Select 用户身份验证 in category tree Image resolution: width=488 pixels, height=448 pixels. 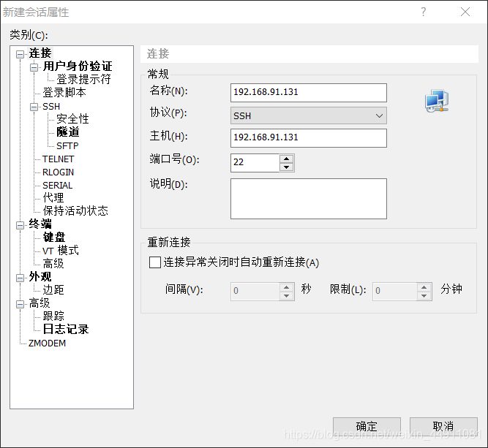pyautogui.click(x=78, y=67)
